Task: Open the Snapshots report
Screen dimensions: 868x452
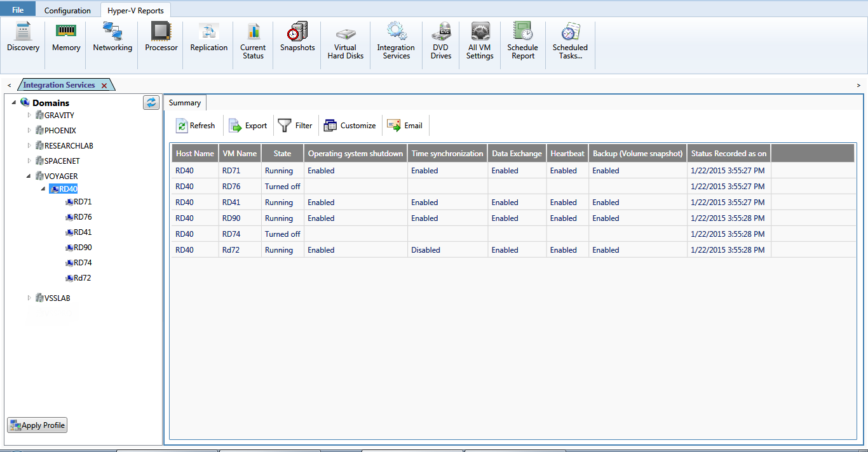Action: (297, 38)
